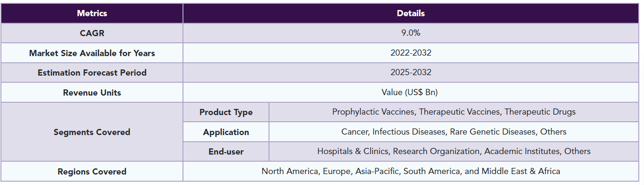
Task: Click the Product Type sub-label
Action: (x=226, y=112)
